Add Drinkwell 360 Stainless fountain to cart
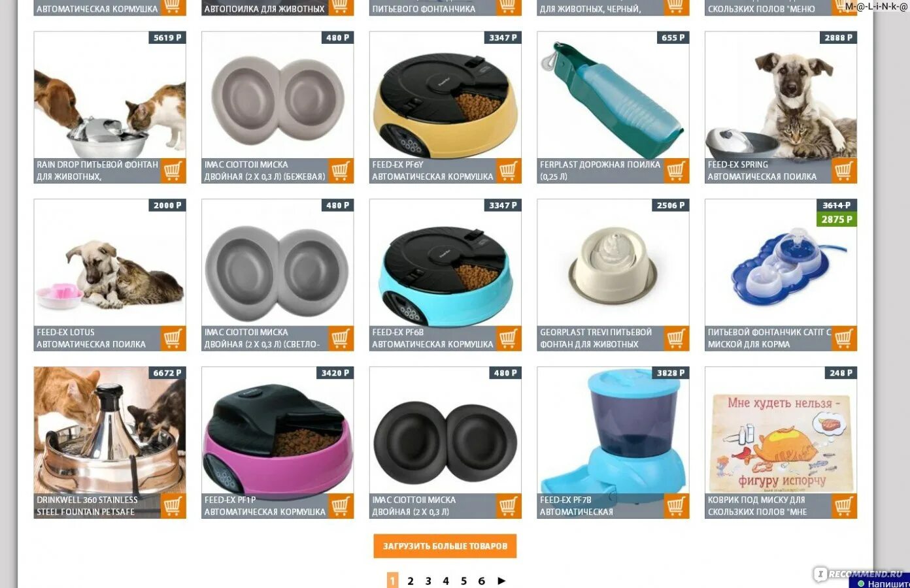The width and height of the screenshot is (910, 588). (x=173, y=506)
